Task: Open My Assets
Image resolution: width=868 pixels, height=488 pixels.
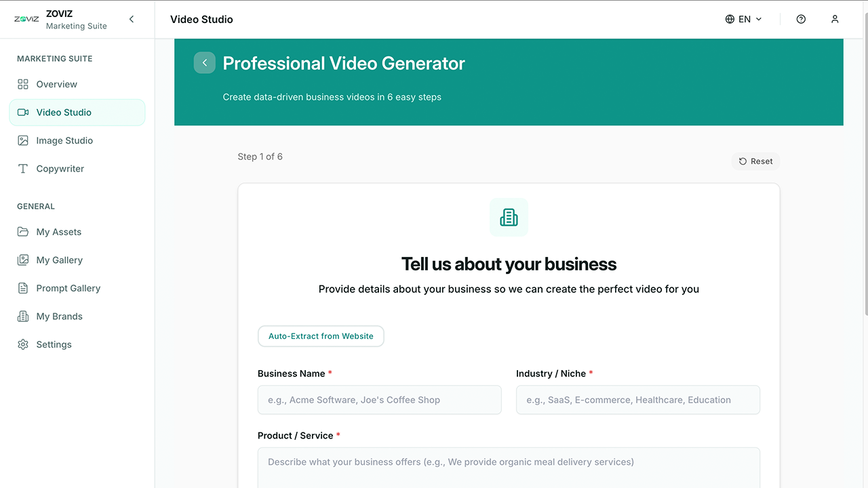Action: click(x=77, y=232)
